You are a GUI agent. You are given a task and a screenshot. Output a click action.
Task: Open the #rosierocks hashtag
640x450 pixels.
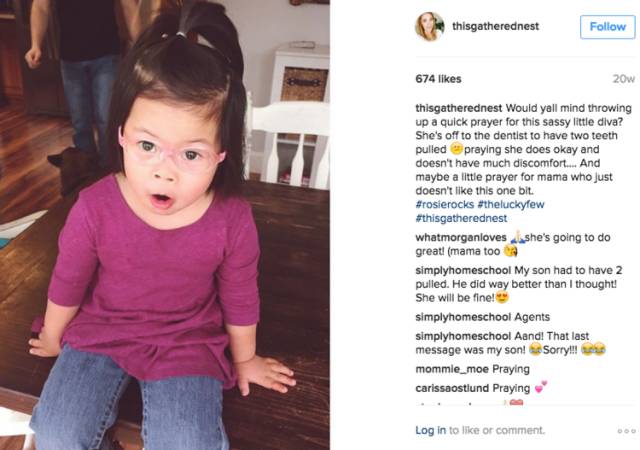444,205
